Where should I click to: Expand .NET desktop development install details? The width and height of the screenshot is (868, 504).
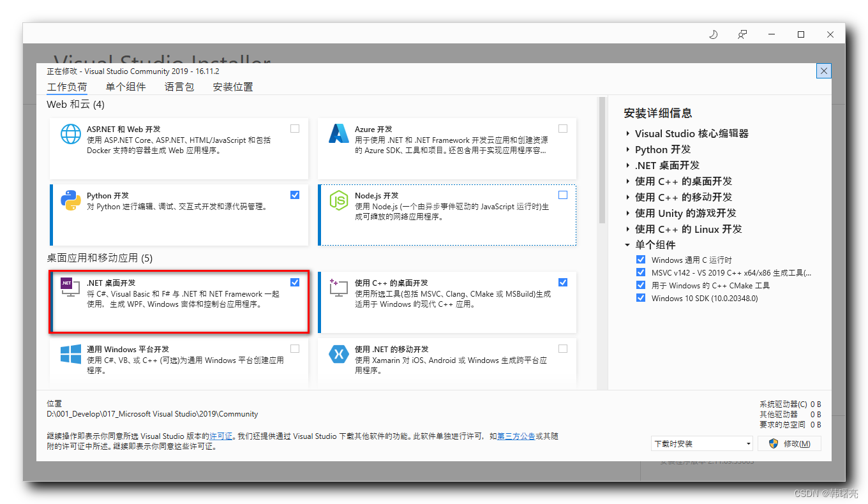pyautogui.click(x=627, y=165)
